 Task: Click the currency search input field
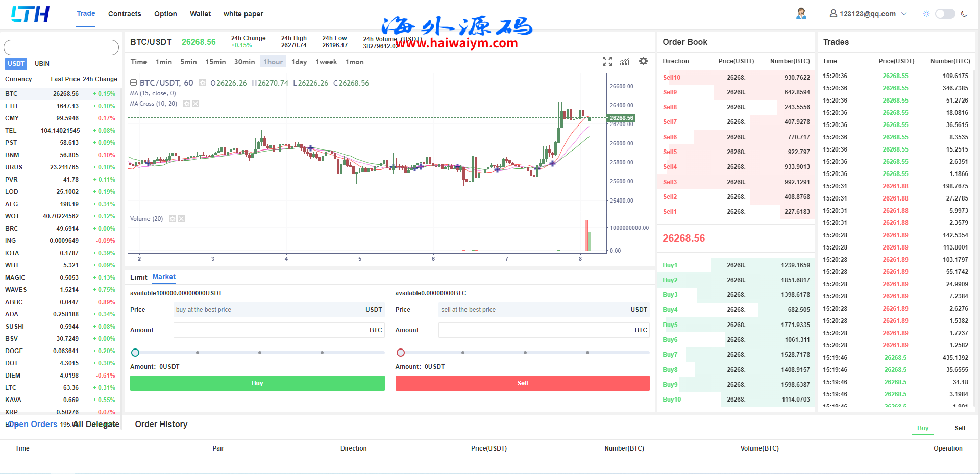pos(61,47)
